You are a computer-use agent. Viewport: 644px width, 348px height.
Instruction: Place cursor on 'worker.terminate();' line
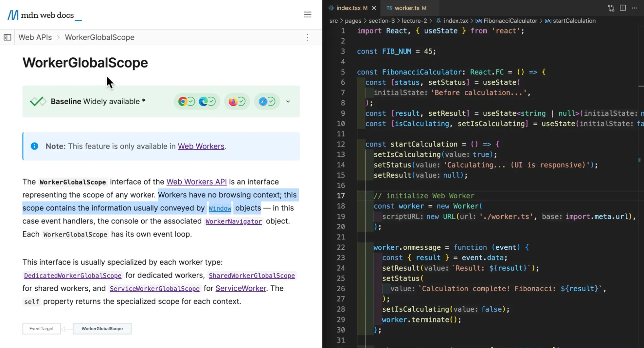421,320
